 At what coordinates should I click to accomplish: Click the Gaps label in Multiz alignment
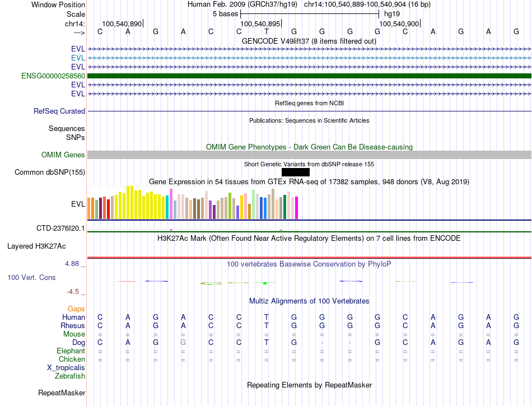pyautogui.click(x=76, y=309)
